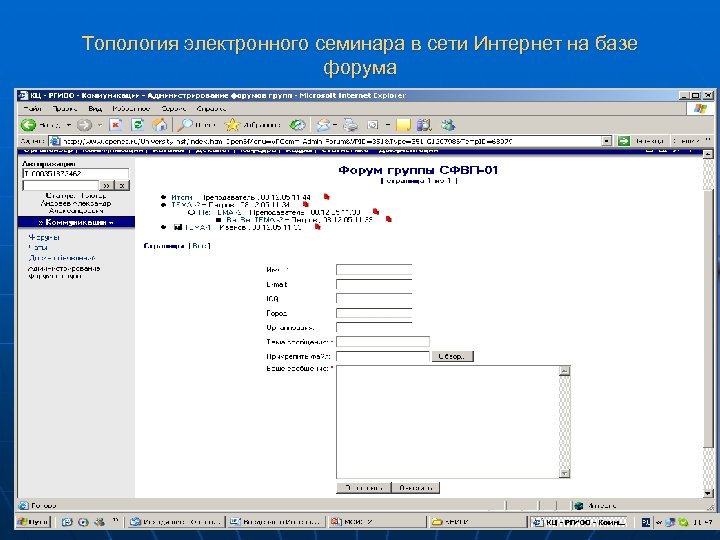The height and width of the screenshot is (540, 720).
Task: Open the Избранное menu
Action: (131, 109)
